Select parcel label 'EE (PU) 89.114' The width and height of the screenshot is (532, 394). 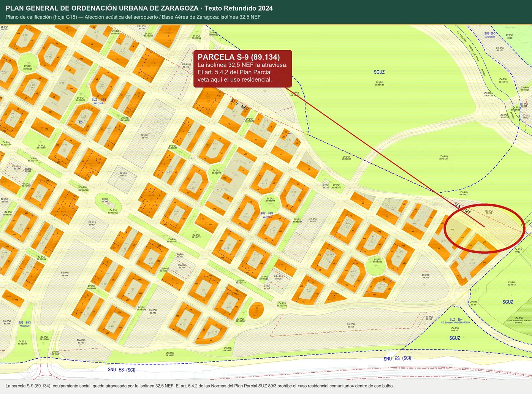(x=7, y=322)
